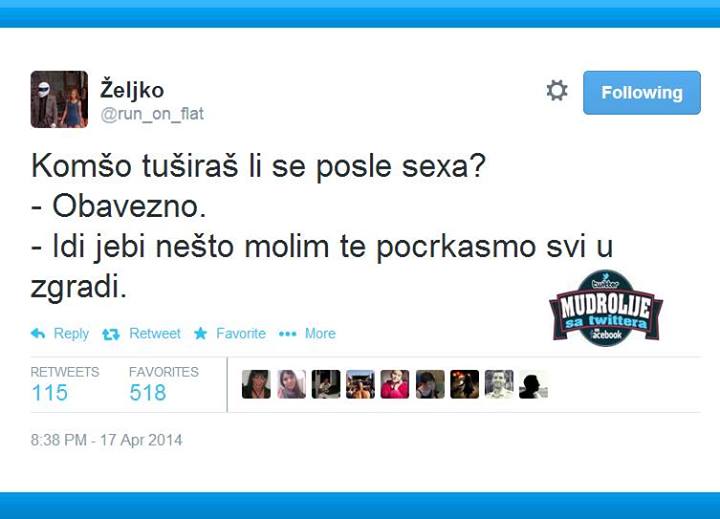Click the Retweet text label
Screen dimensions: 720x519
pyautogui.click(x=155, y=333)
